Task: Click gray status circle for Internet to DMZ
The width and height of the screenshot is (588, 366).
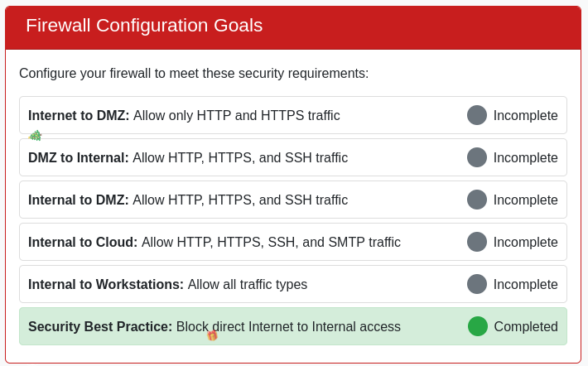Action: click(x=477, y=115)
